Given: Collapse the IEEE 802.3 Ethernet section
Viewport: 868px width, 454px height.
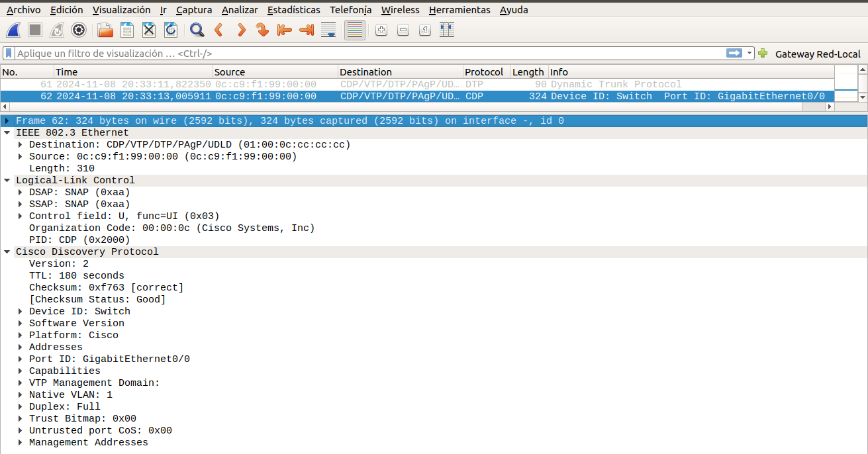Looking at the screenshot, I should [x=7, y=133].
